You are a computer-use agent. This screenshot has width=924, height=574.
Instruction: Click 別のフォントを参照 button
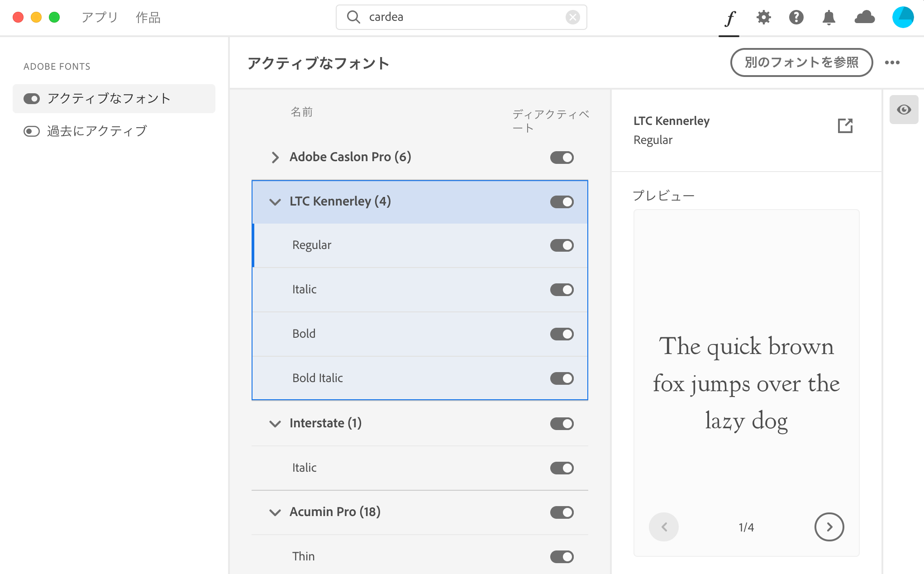click(x=801, y=62)
